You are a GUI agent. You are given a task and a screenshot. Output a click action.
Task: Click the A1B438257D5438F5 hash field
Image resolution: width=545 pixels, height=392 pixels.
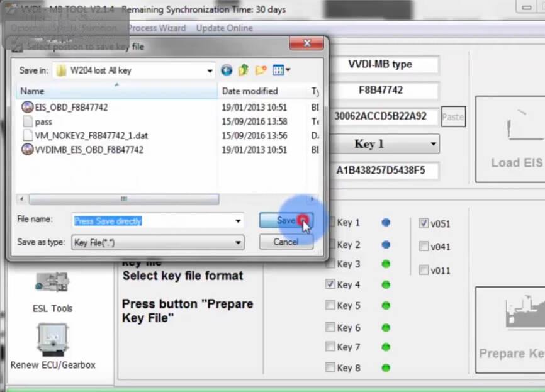384,171
